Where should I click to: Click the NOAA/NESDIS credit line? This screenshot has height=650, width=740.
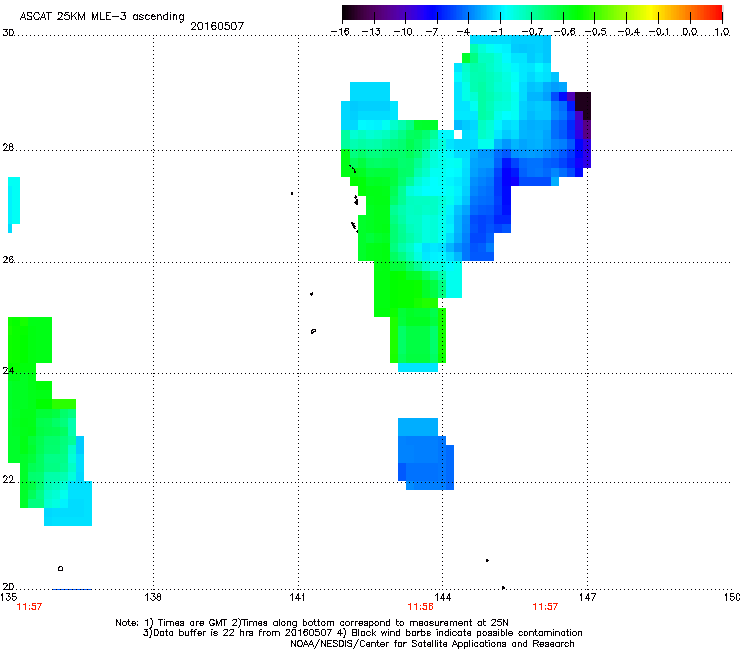pos(432,644)
